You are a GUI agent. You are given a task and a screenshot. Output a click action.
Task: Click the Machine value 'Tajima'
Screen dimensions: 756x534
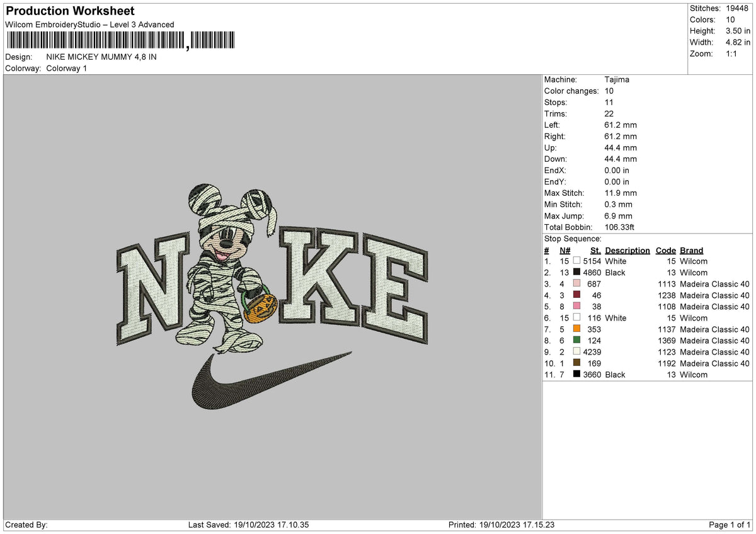click(617, 79)
